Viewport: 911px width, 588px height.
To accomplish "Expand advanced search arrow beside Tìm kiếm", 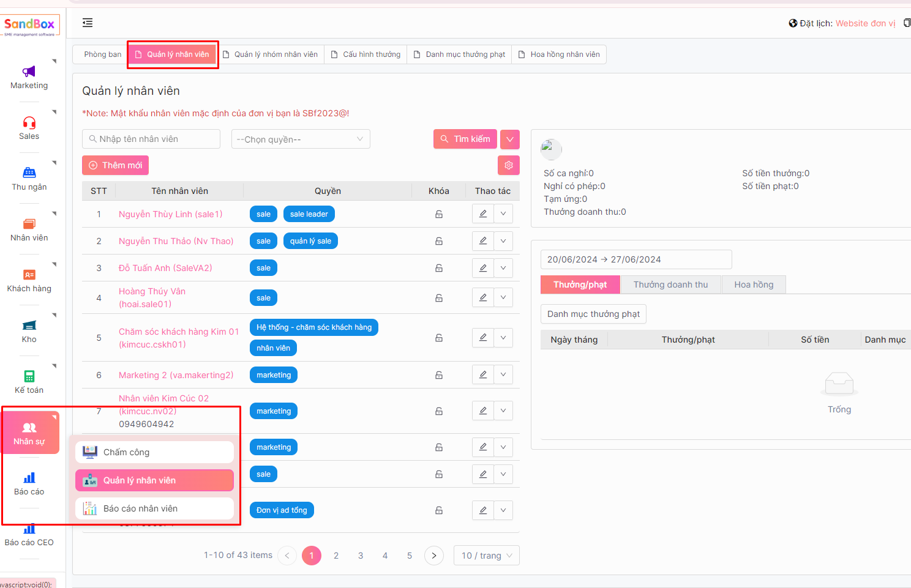I will click(509, 140).
